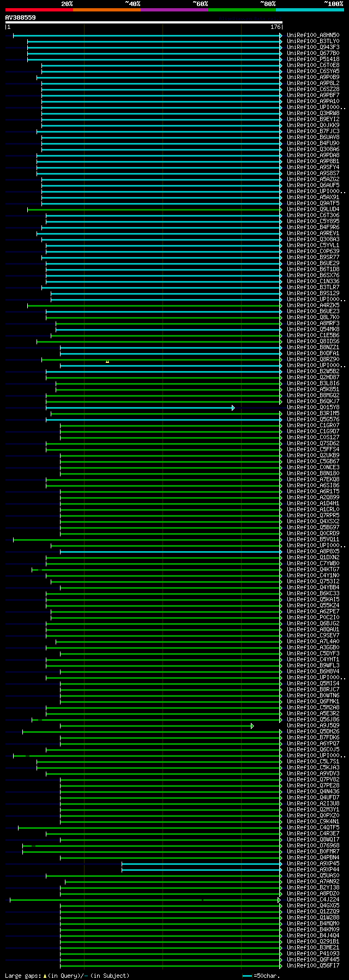349x980 pixels.
Task: Select hit label UniRef100_C4QTF5
Action: [x=313, y=828]
